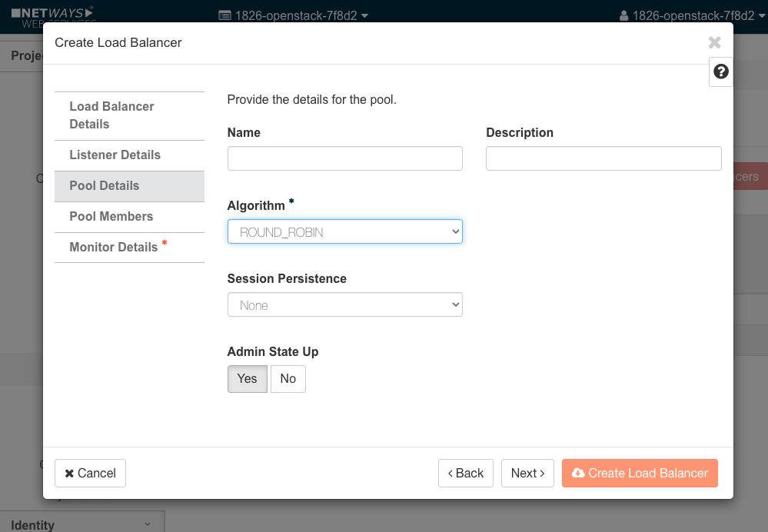The height and width of the screenshot is (532, 768).
Task: Click the Create Load Balancer button
Action: 640,473
